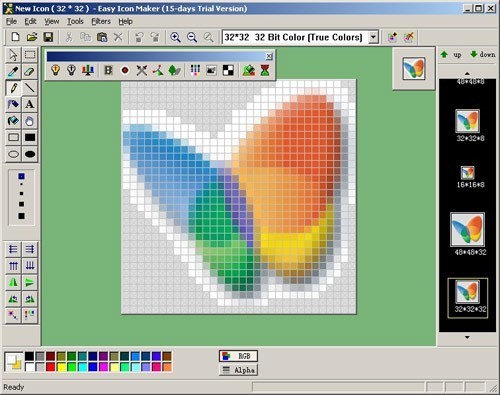This screenshot has width=500, height=395.
Task: Shift image left with arrows button
Action: click(13, 249)
